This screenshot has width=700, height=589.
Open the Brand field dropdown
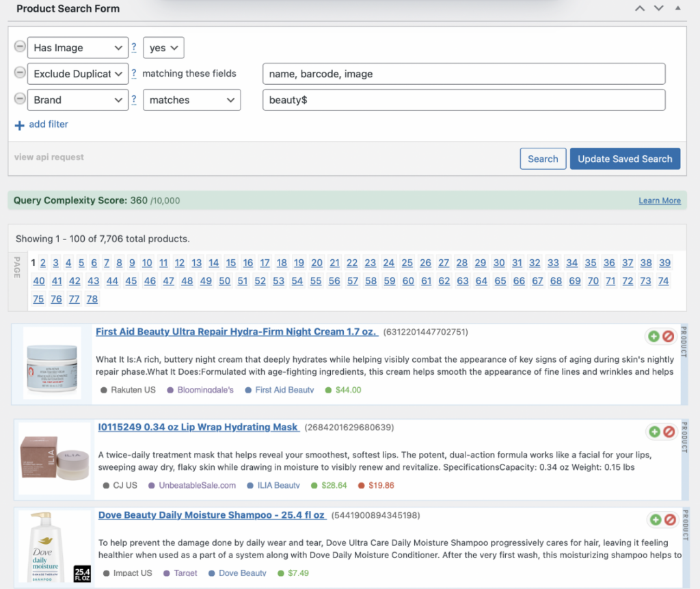click(x=78, y=100)
